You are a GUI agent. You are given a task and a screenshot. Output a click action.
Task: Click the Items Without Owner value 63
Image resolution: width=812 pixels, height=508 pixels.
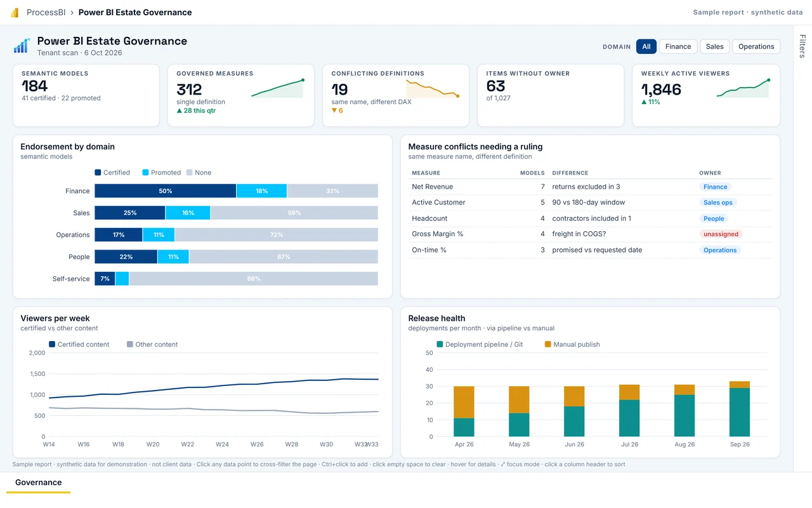pos(496,86)
